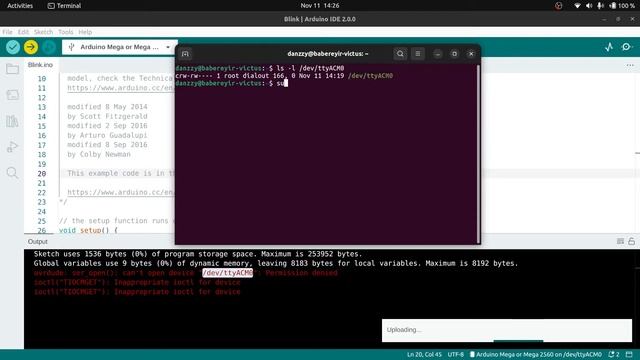
Task: Minimize the terminal window
Action: pyautogui.click(x=437, y=54)
